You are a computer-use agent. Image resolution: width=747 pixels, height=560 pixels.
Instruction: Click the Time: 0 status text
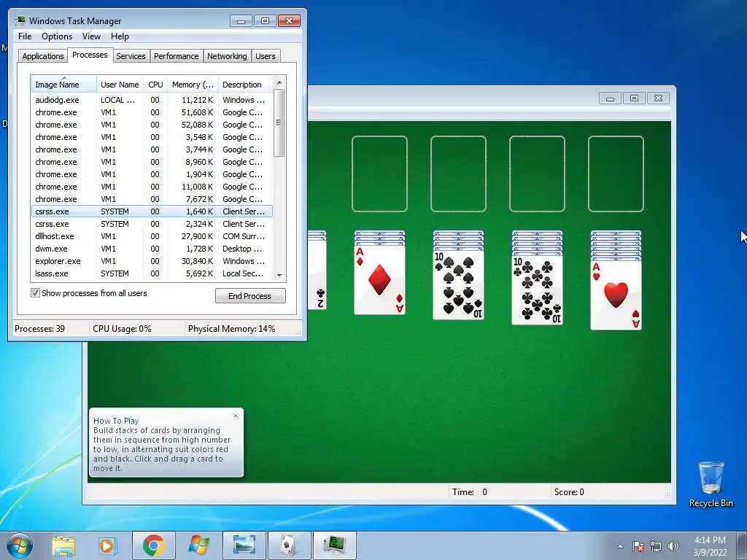(x=470, y=492)
